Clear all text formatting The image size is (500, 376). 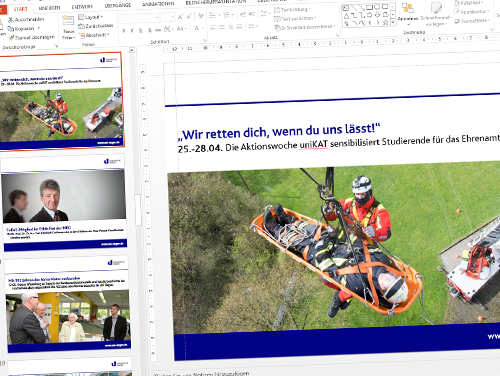click(x=200, y=15)
